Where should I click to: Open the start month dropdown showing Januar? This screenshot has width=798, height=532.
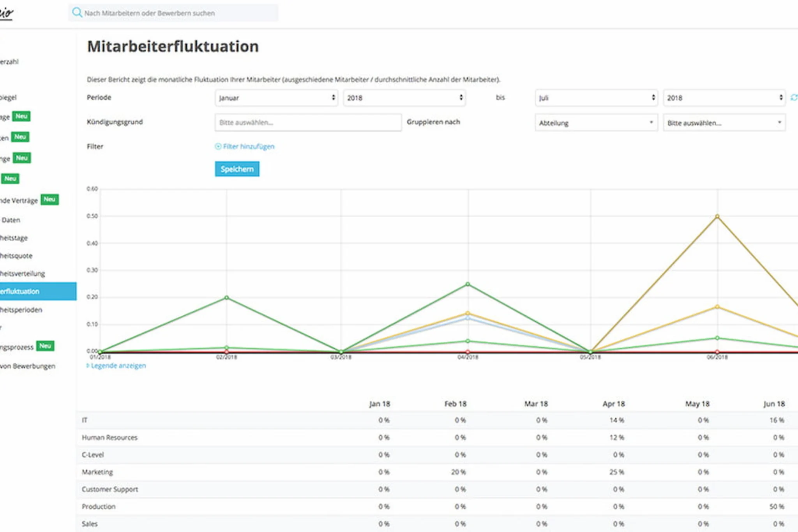pyautogui.click(x=276, y=98)
